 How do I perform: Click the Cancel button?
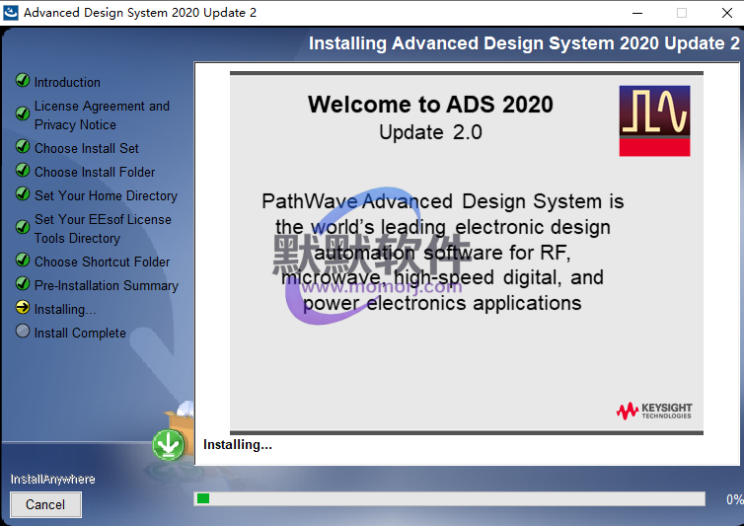pos(45,505)
